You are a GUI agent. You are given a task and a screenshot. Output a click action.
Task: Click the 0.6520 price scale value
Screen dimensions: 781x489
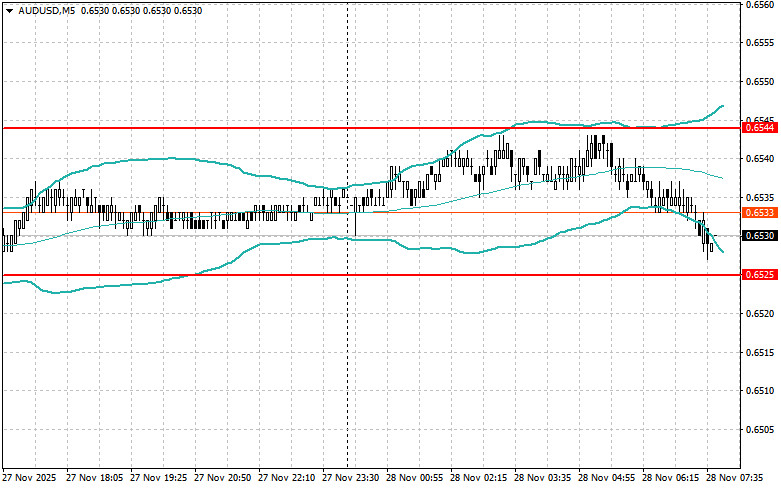[x=760, y=313]
